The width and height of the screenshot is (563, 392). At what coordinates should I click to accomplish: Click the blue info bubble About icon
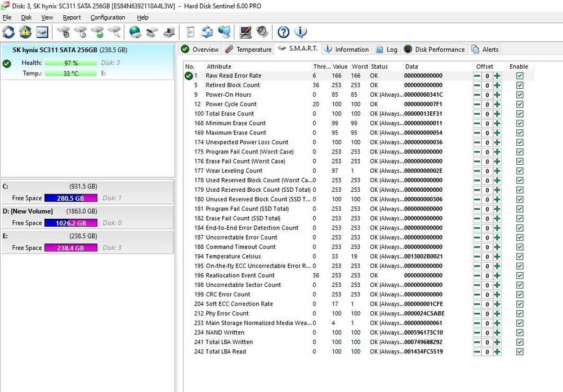[301, 32]
